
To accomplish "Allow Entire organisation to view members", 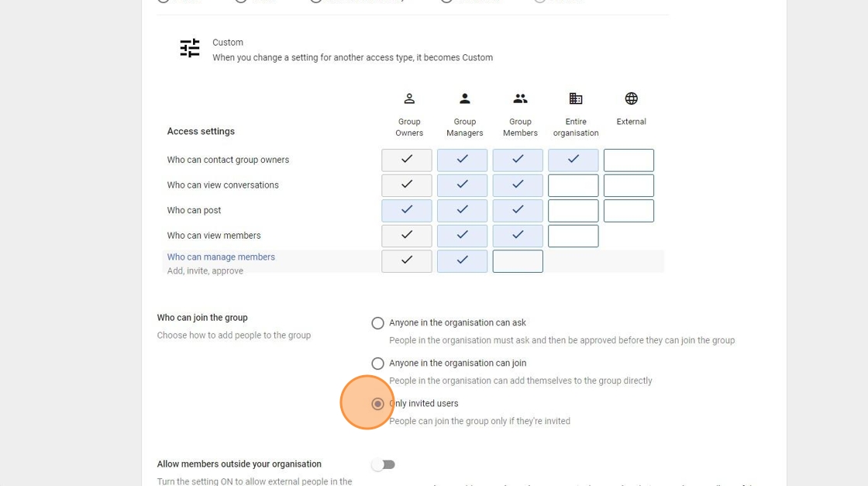I will point(573,236).
